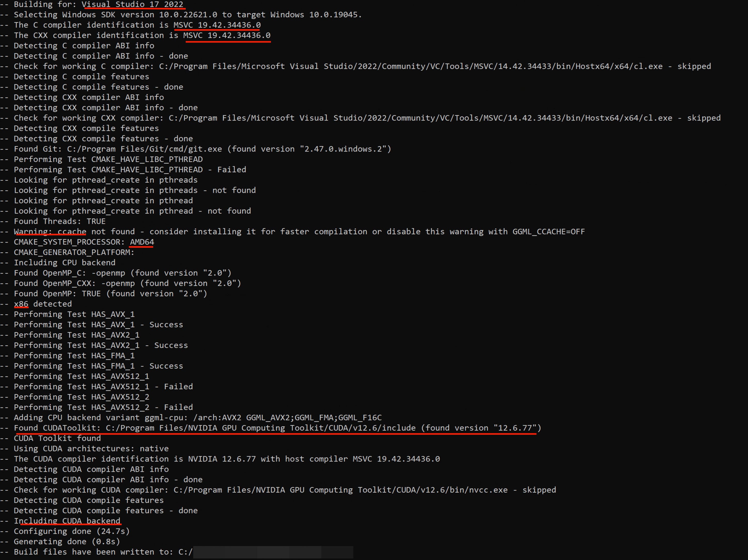Click the underlined 'AMD64' processor value
This screenshot has height=560, width=748.
tap(142, 242)
